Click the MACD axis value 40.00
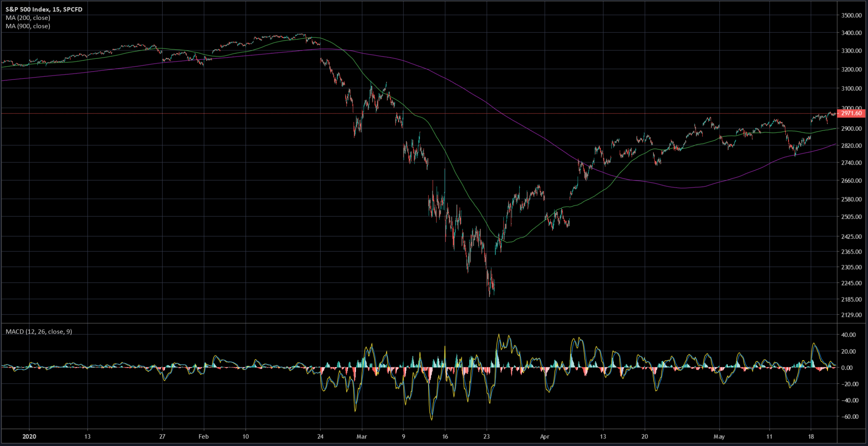Image resolution: width=868 pixels, height=446 pixels. click(848, 335)
